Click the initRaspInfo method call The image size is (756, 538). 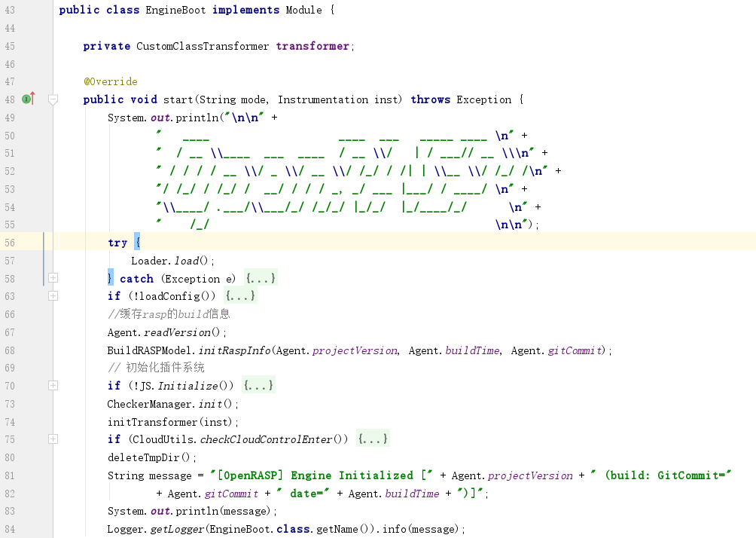[233, 350]
